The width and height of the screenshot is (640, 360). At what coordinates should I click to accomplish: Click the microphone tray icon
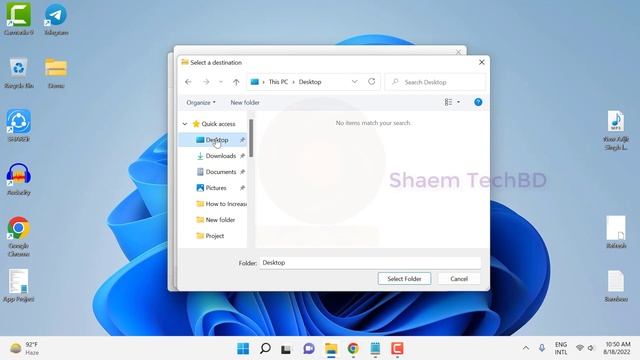[x=542, y=348]
